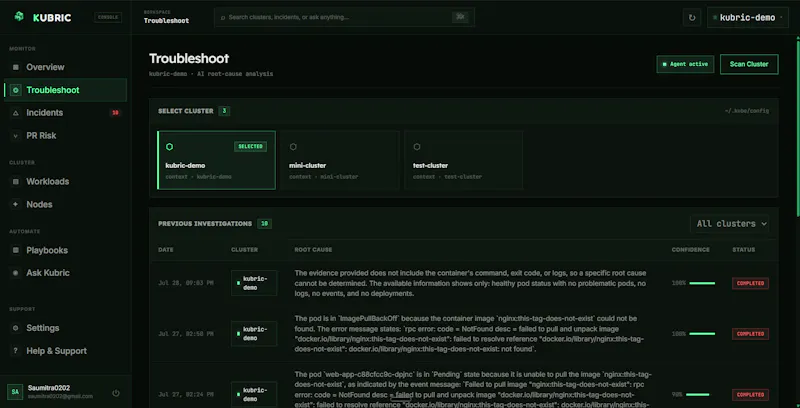Click the Scan Cluster button
Viewport: 800px width, 408px height.
pyautogui.click(x=749, y=64)
